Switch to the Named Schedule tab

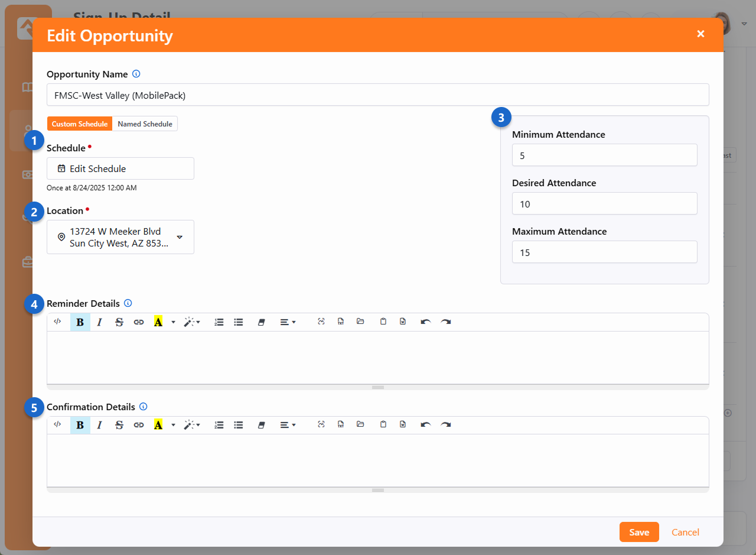145,124
